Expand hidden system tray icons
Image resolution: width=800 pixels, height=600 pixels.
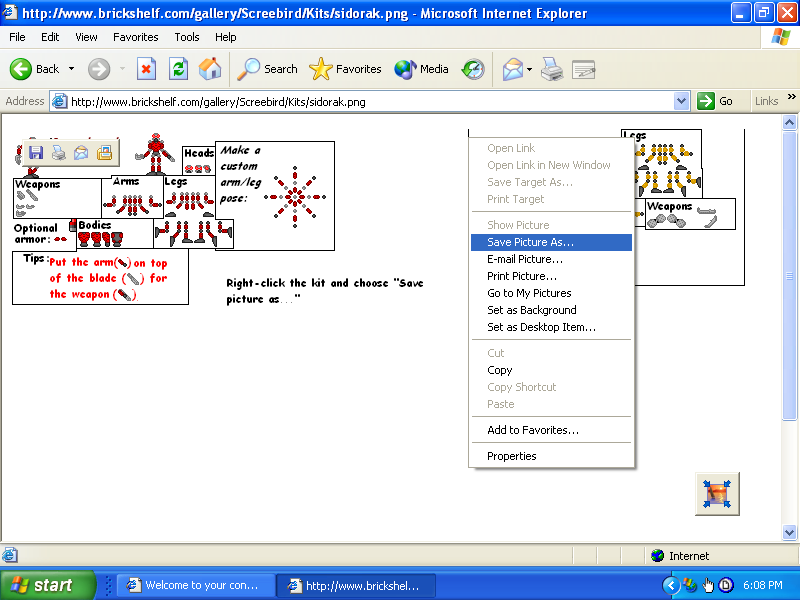click(x=671, y=585)
